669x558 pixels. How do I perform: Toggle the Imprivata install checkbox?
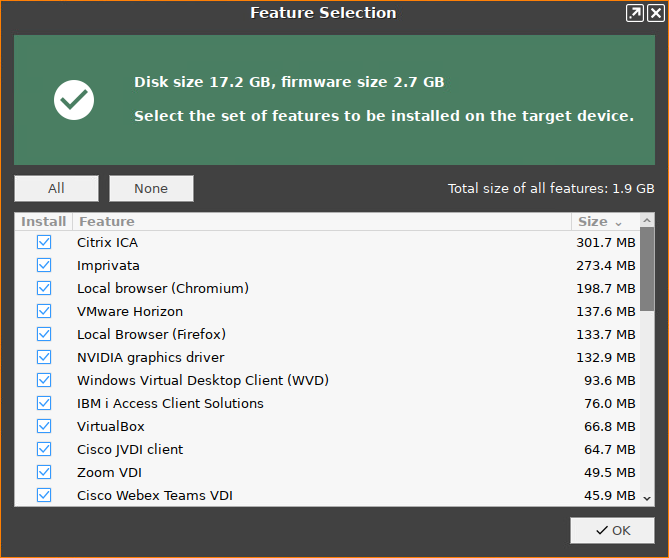[x=44, y=265]
